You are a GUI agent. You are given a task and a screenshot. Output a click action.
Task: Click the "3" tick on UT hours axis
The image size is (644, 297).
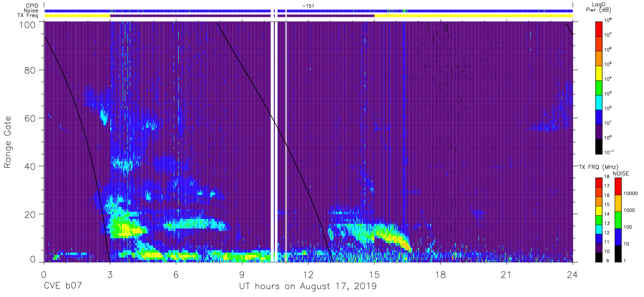click(x=110, y=274)
